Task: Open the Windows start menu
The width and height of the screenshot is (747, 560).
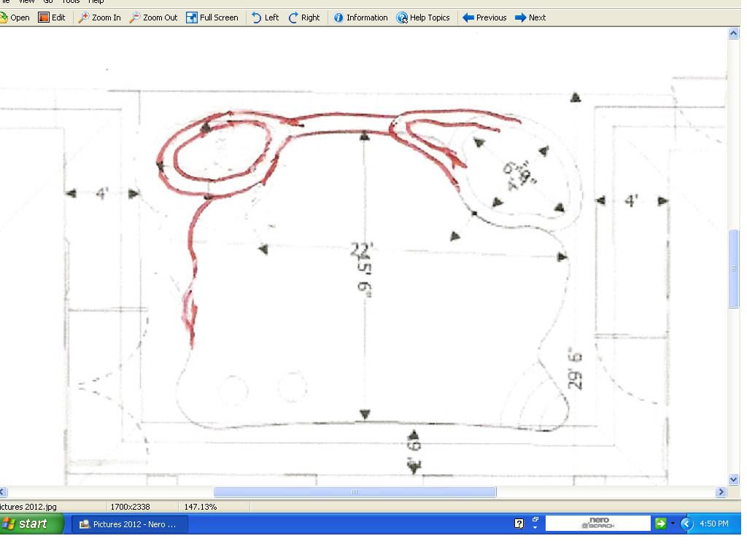Action: [x=31, y=524]
